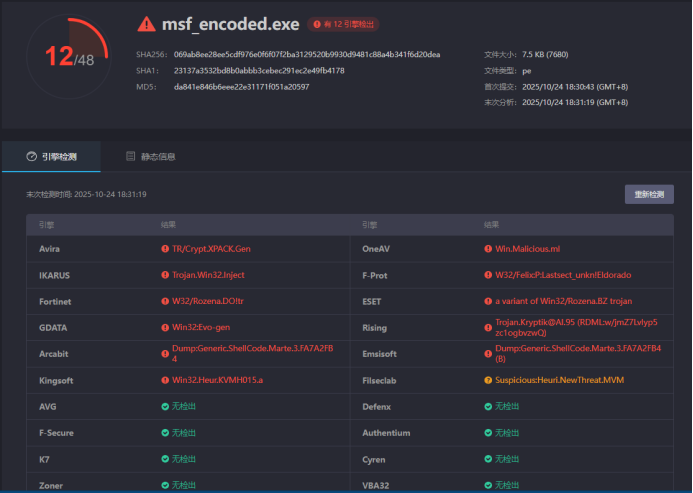Click the green check icon in K7 row
693x493 pixels.
164,459
